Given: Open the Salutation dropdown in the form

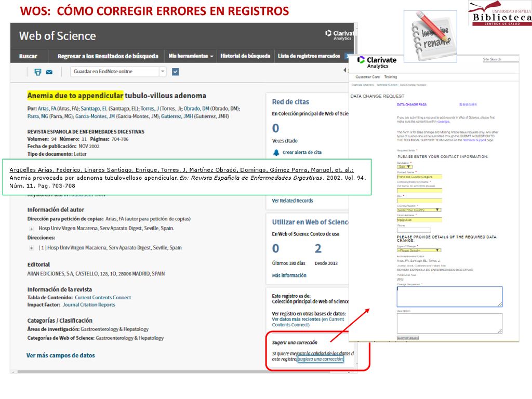Looking at the screenshot, I should (x=404, y=167).
